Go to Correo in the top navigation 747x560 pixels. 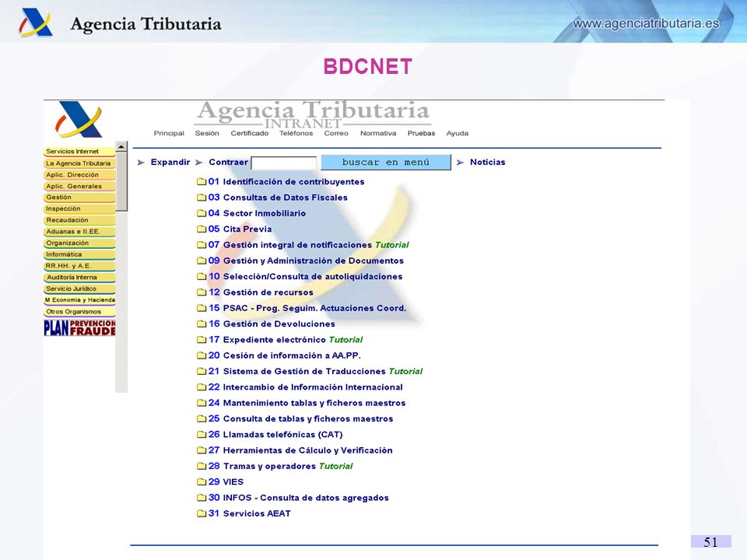[336, 133]
